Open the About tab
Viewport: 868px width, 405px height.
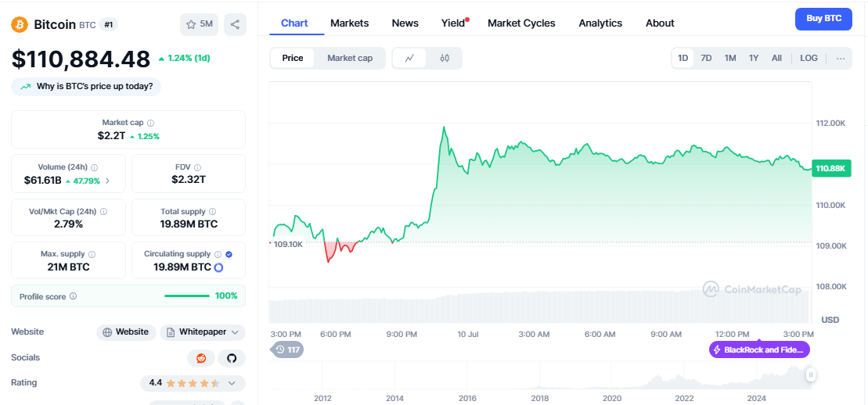point(660,23)
